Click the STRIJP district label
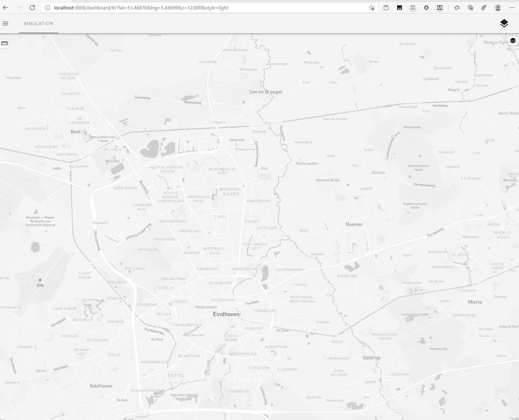The width and height of the screenshot is (519, 420). coord(166,288)
